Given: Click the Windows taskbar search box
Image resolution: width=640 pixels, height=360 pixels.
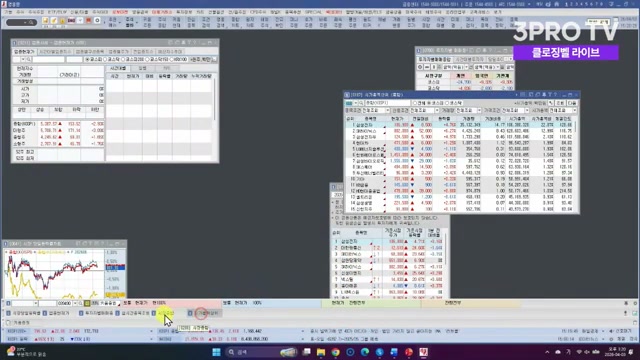Looking at the screenshot, I should tap(261, 352).
